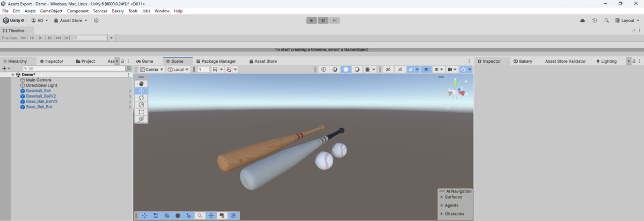Viewport: 644px width, 221px height.
Task: Click the search-by-type icon in Hierarchy
Action: [129, 69]
